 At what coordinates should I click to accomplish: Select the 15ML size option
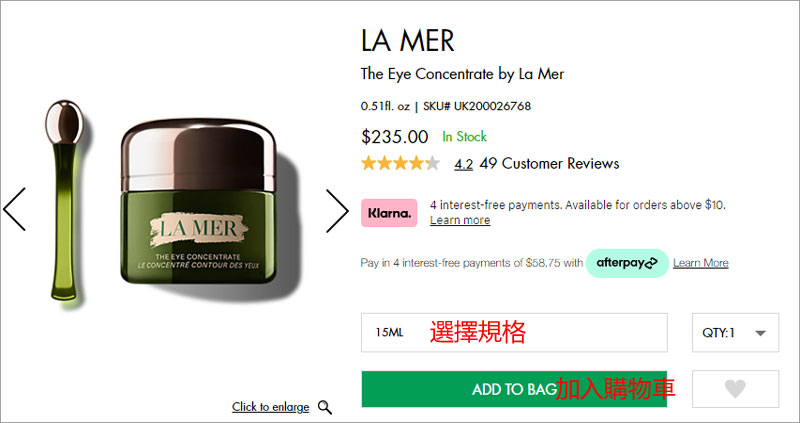pos(514,333)
